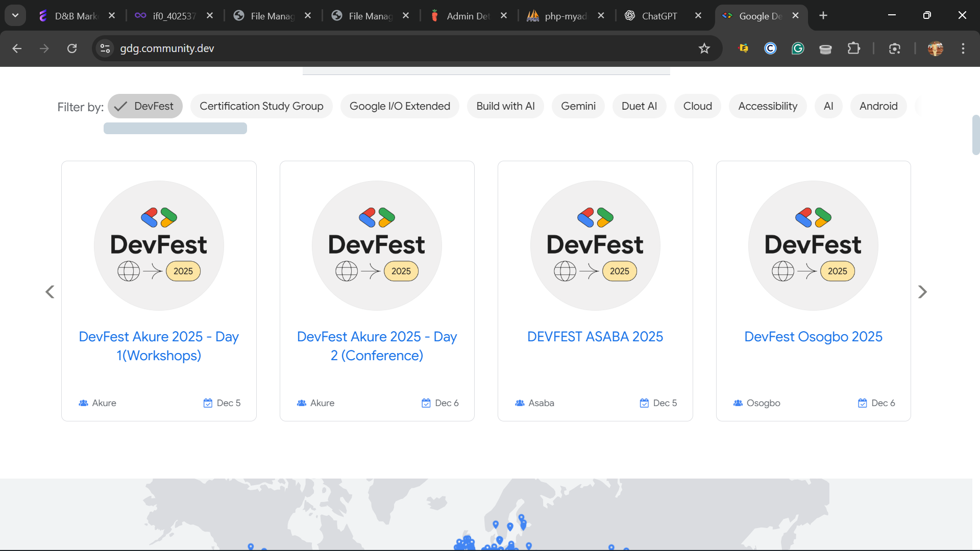Screen dimensions: 980x551
Task: Toggle the Gemini filter chip
Action: point(578,106)
